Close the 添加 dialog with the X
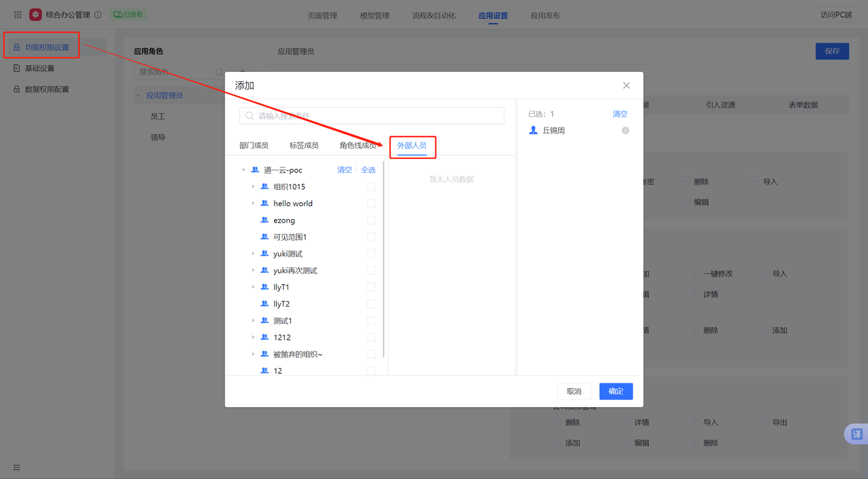Viewport: 868px width, 479px height. click(x=626, y=85)
